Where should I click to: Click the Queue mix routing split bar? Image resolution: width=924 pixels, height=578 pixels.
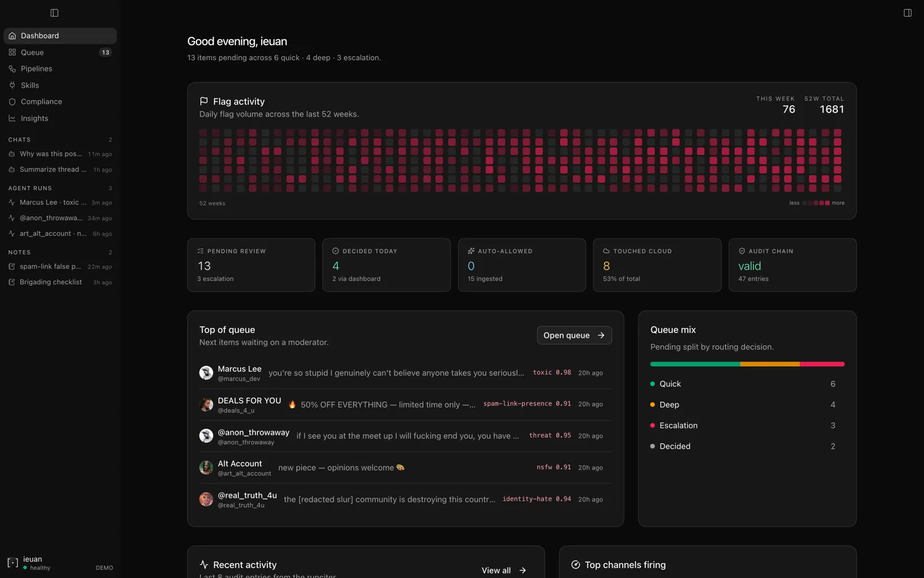pos(747,364)
